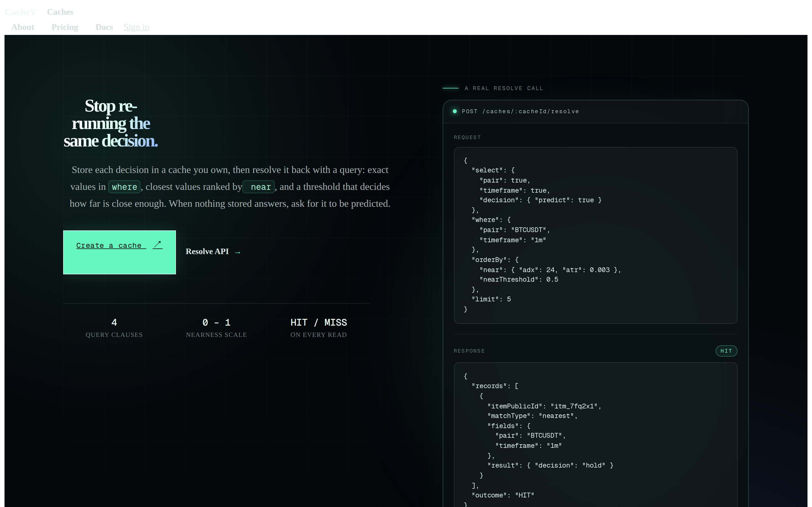Click the Create a cache button

click(120, 252)
